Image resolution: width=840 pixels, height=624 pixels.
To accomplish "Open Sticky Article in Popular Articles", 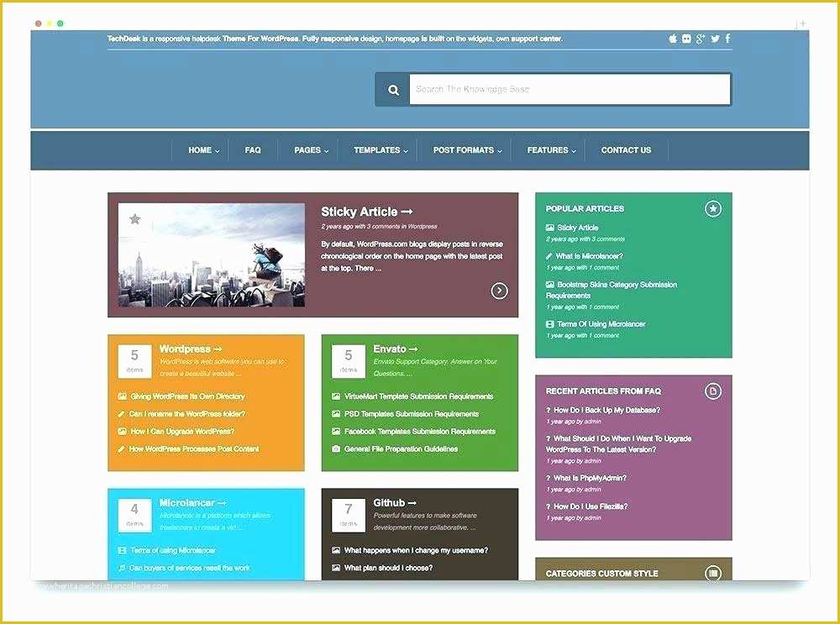I will click(578, 228).
